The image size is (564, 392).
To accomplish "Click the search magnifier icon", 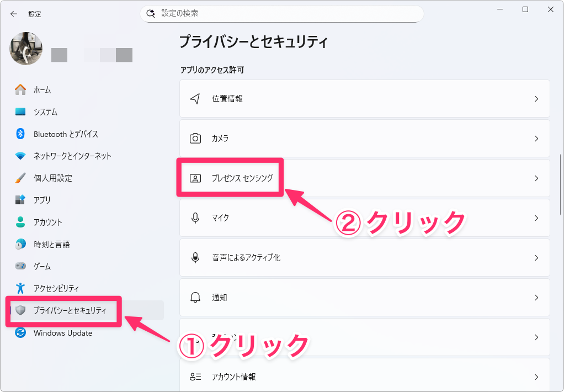I will tap(151, 13).
